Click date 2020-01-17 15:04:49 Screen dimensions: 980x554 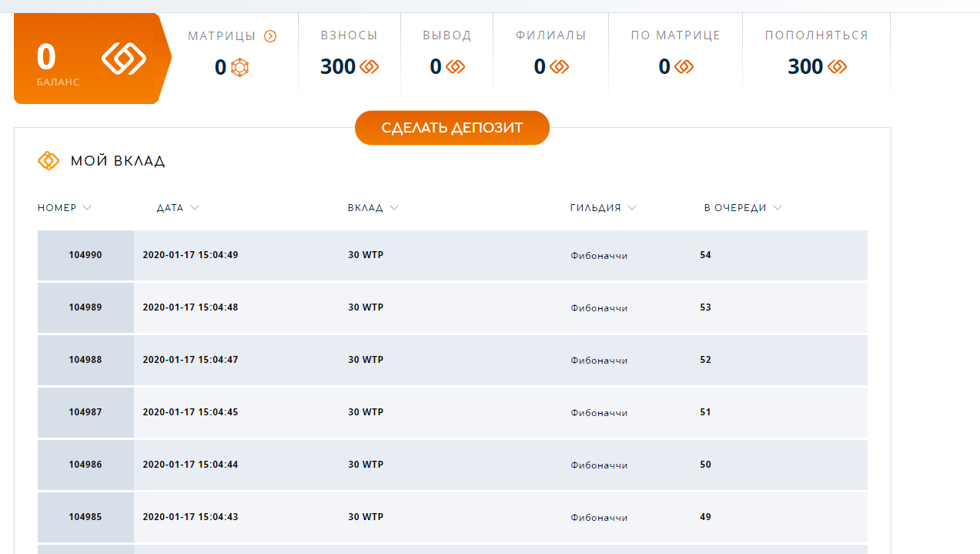tap(190, 255)
